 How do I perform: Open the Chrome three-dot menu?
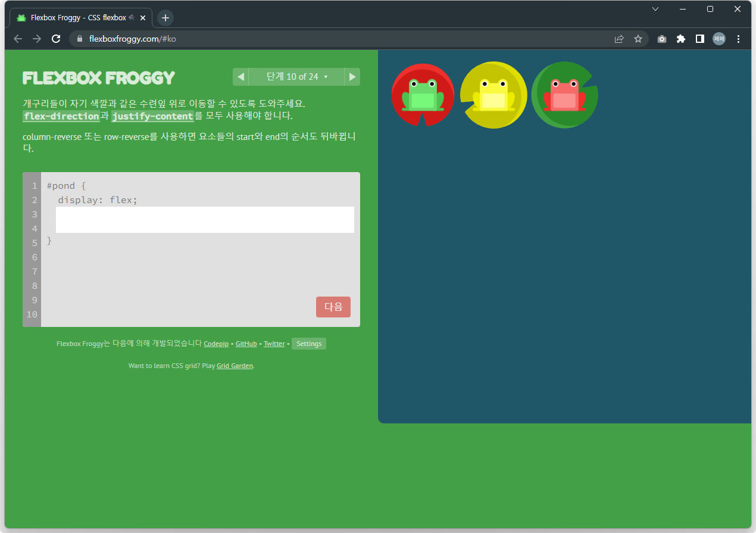pos(739,39)
